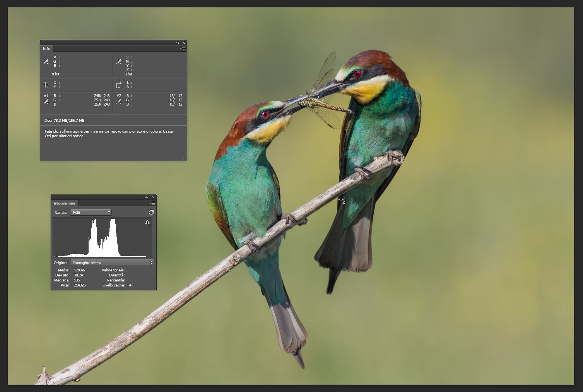Click sampler #1 B value '253/ 248'
Screen dimensions: 583x392
pos(102,104)
